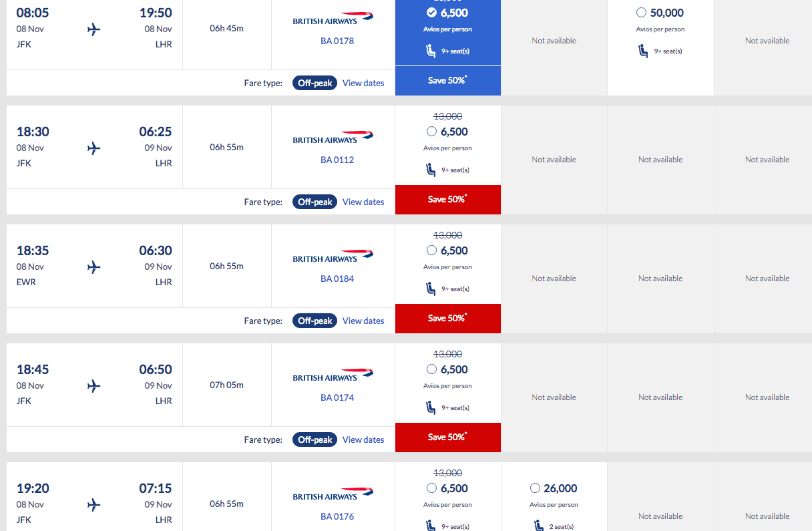Select the 6,500 Avios fare for BA 0112

[431, 131]
